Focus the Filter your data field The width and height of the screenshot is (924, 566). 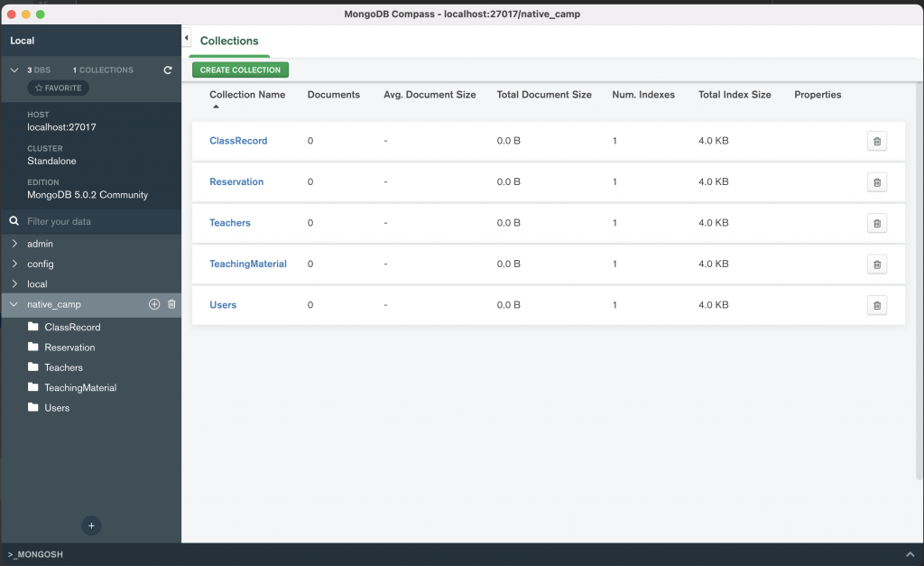100,222
